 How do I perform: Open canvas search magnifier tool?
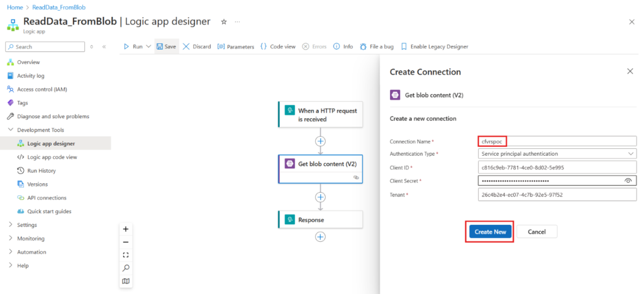click(x=126, y=268)
